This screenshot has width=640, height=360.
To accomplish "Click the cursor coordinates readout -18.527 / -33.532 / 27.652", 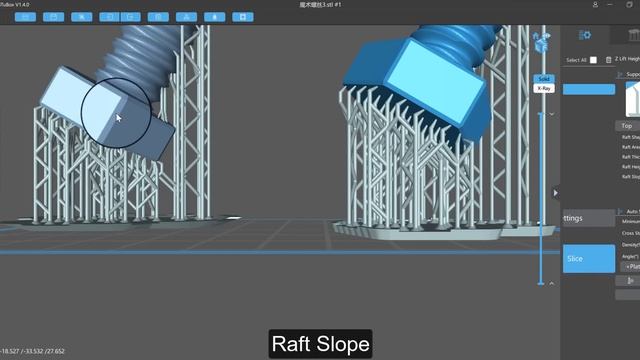I will click(x=32, y=351).
